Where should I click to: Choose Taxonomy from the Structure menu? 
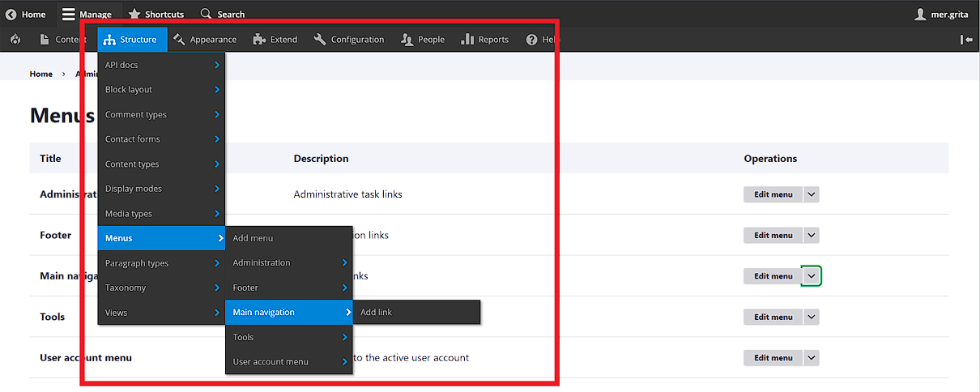click(126, 288)
